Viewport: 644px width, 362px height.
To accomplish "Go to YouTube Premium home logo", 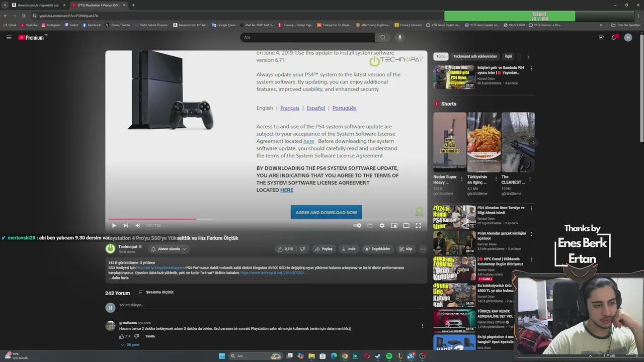I will click(32, 37).
